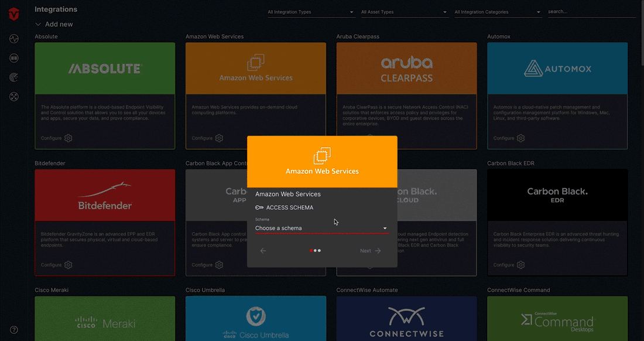Open the help question mark icon
The image size is (644, 341).
coord(14,330)
